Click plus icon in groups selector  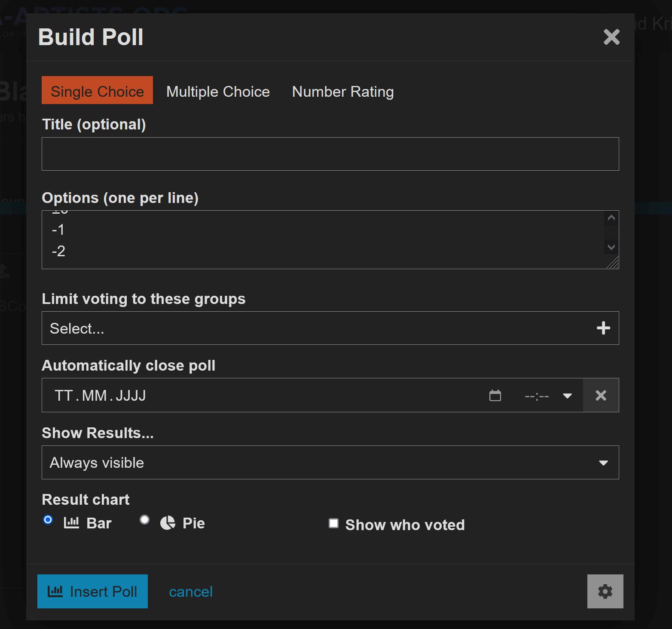coord(603,328)
